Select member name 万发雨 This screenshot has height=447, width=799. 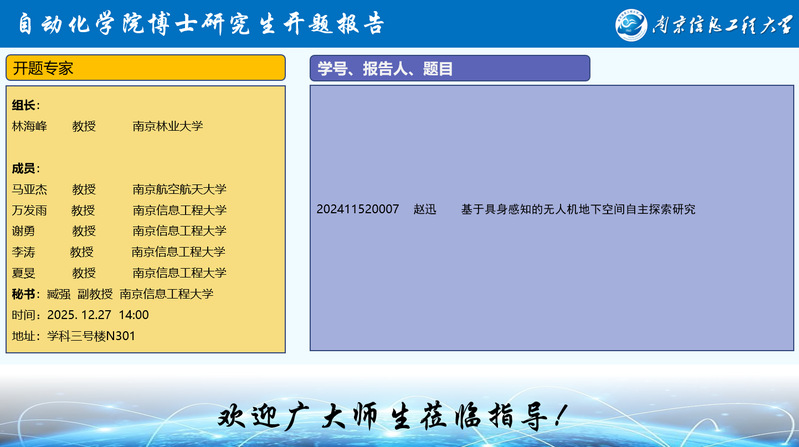[29, 210]
